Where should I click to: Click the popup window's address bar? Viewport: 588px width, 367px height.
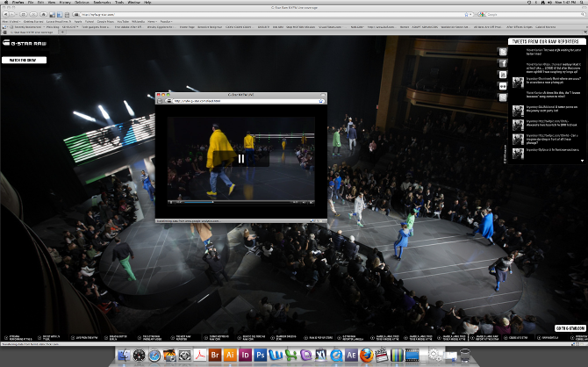tap(246, 101)
